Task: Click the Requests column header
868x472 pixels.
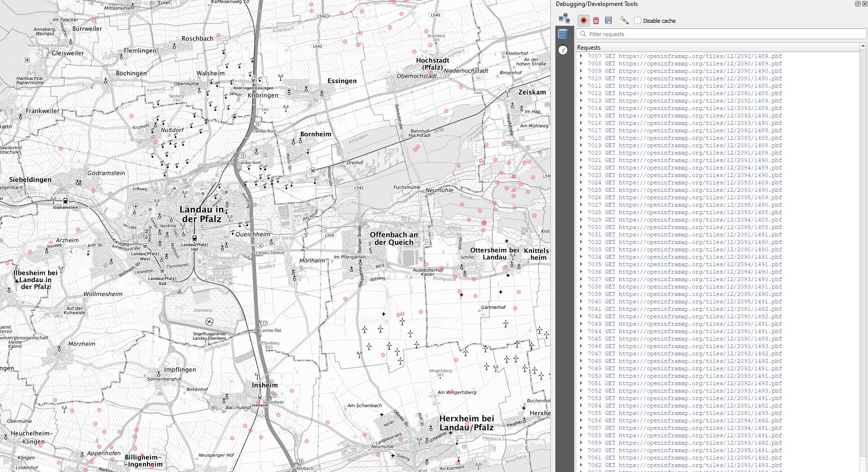Action: [x=718, y=48]
